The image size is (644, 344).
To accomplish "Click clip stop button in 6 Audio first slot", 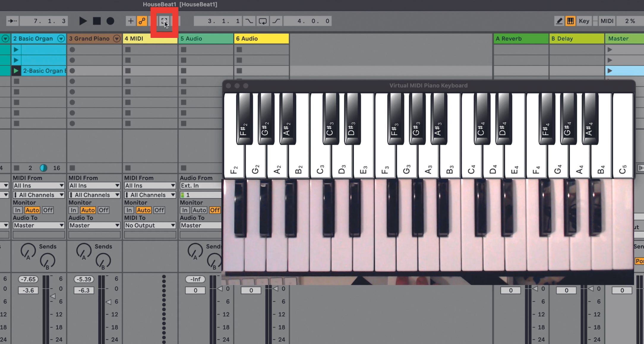I will click(x=239, y=50).
